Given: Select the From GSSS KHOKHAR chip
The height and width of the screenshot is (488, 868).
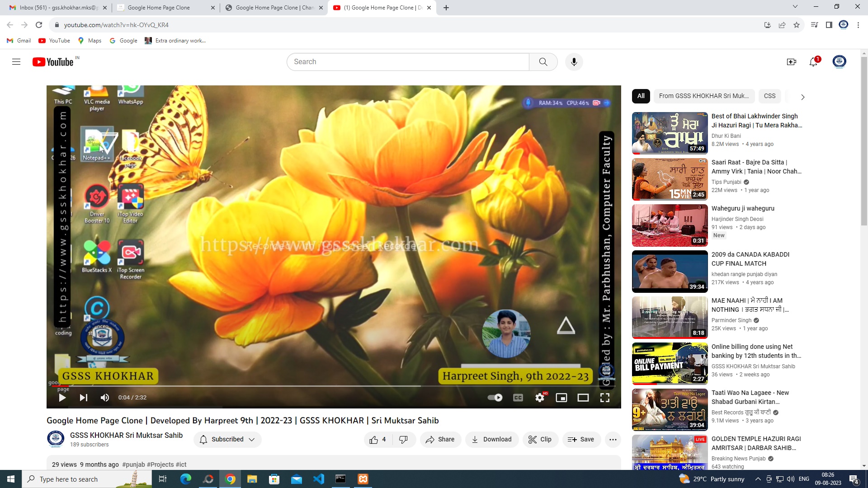Looking at the screenshot, I should [x=703, y=96].
